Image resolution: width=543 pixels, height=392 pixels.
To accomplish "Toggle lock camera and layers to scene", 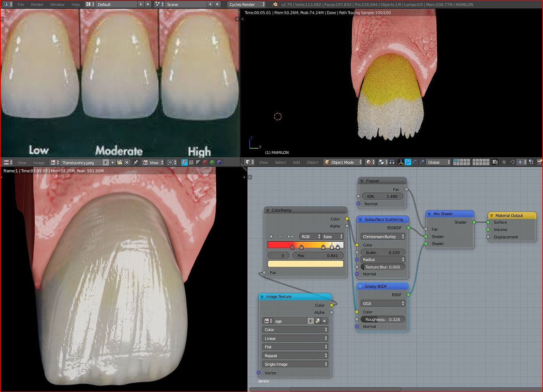I will [x=495, y=162].
